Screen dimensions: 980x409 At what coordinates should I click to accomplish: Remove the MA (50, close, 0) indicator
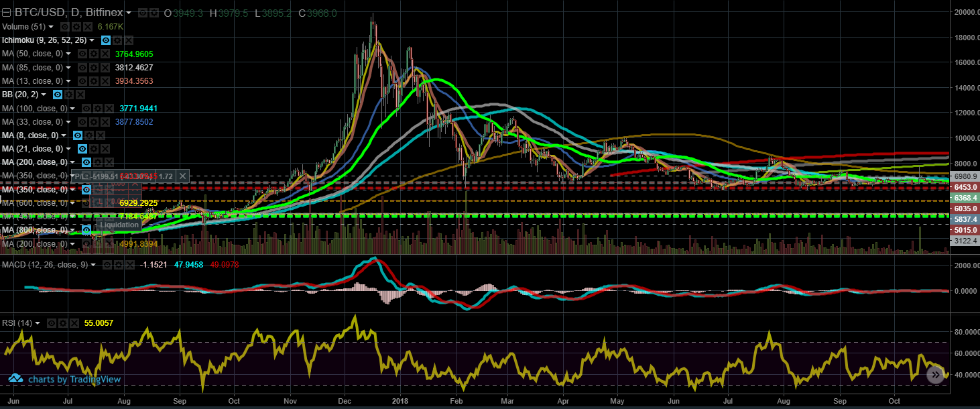pos(105,54)
